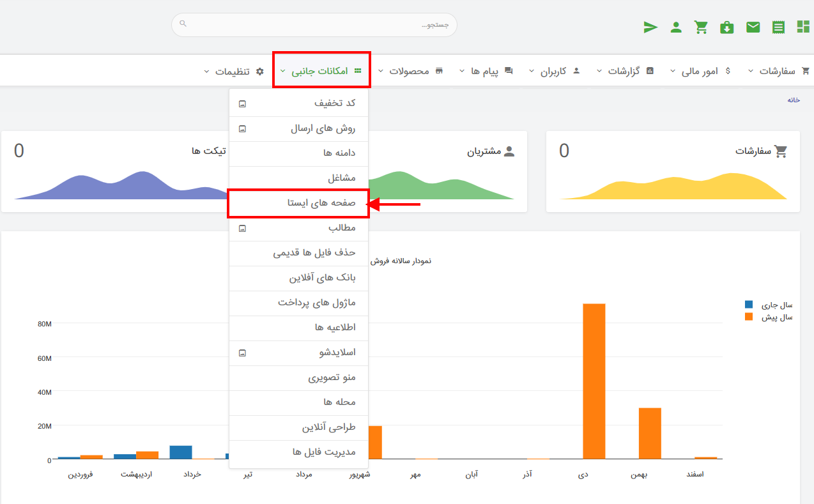Screen dimensions: 814x504
Task: Click the green paper plane send icon
Action: [x=650, y=27]
